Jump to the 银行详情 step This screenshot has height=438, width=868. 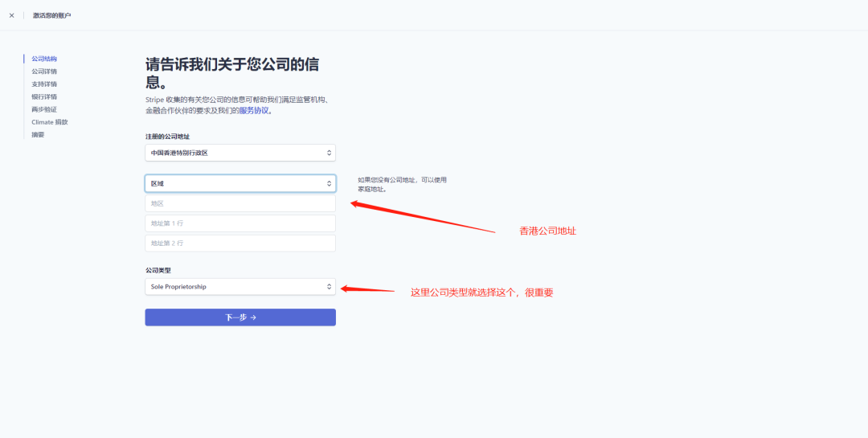[44, 97]
